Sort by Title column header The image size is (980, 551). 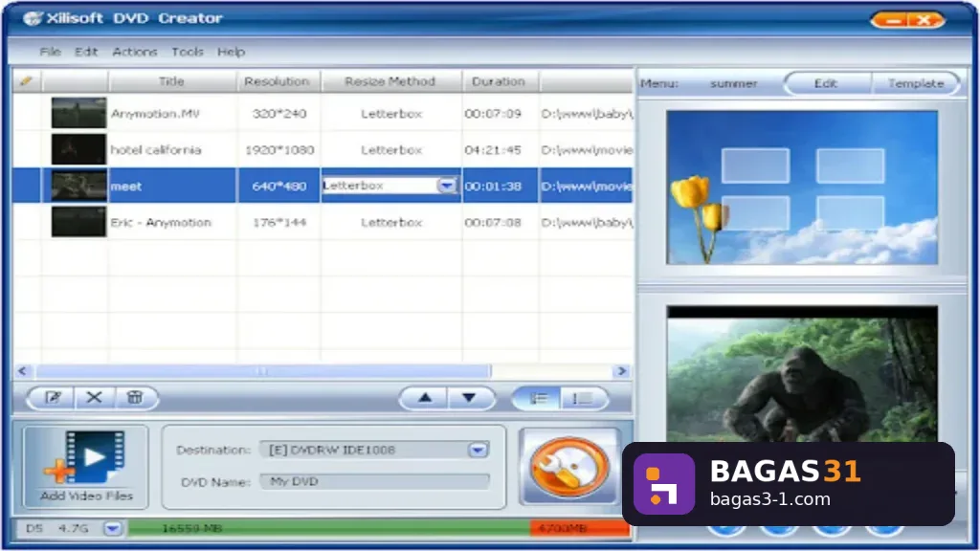click(171, 81)
